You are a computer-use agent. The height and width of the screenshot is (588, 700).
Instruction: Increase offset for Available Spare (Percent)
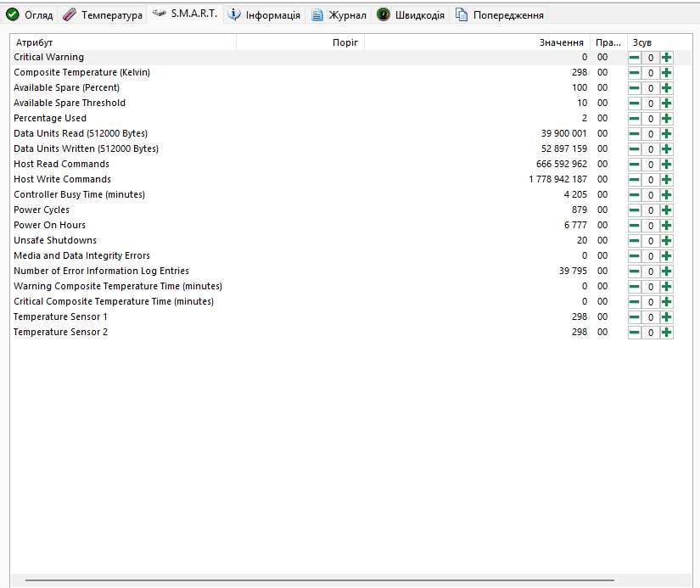click(x=667, y=88)
